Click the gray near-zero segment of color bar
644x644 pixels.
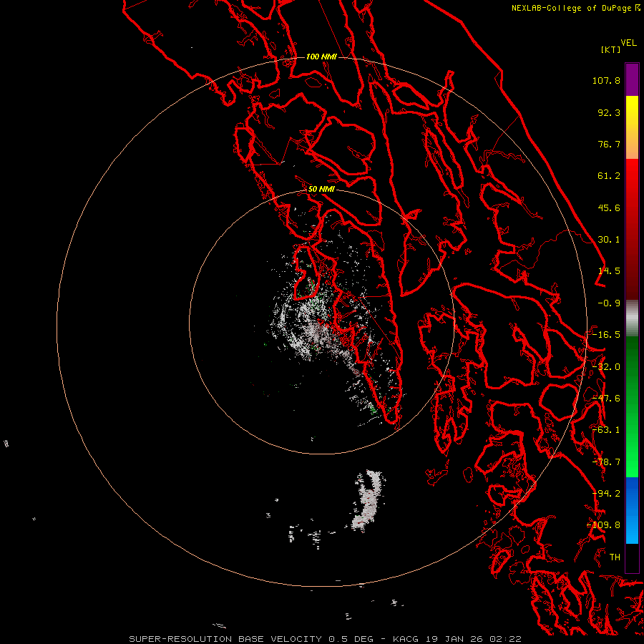pyautogui.click(x=632, y=318)
